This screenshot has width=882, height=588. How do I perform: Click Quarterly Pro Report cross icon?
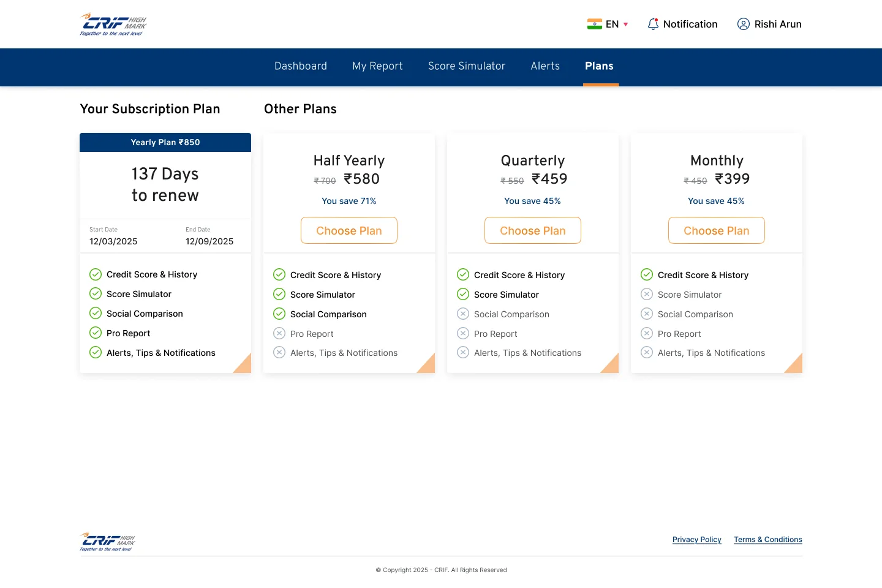(x=463, y=333)
